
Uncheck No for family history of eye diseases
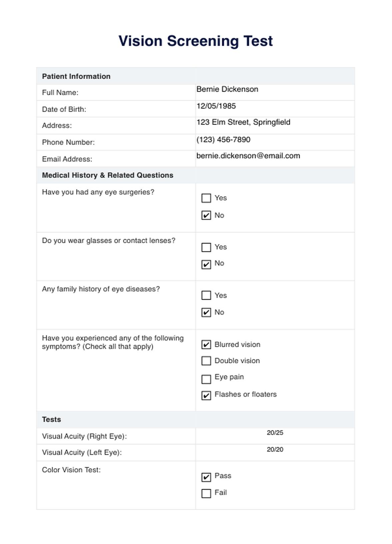[x=206, y=312]
